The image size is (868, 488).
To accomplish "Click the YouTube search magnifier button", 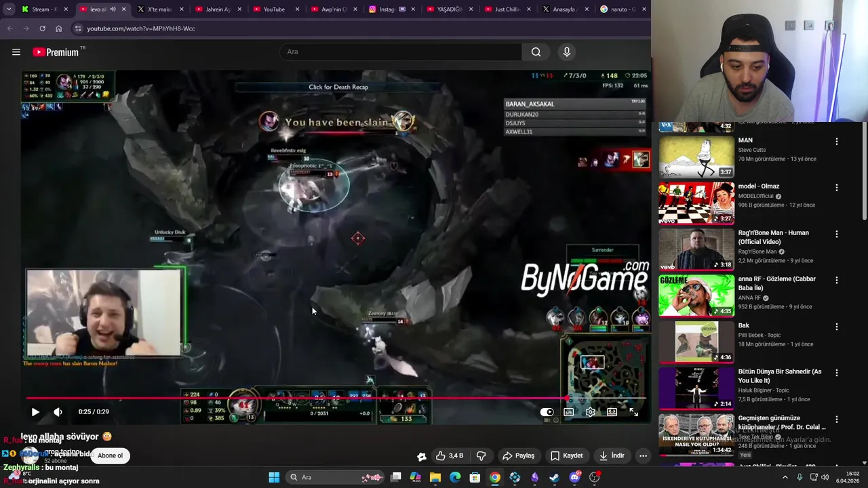I will [x=536, y=52].
